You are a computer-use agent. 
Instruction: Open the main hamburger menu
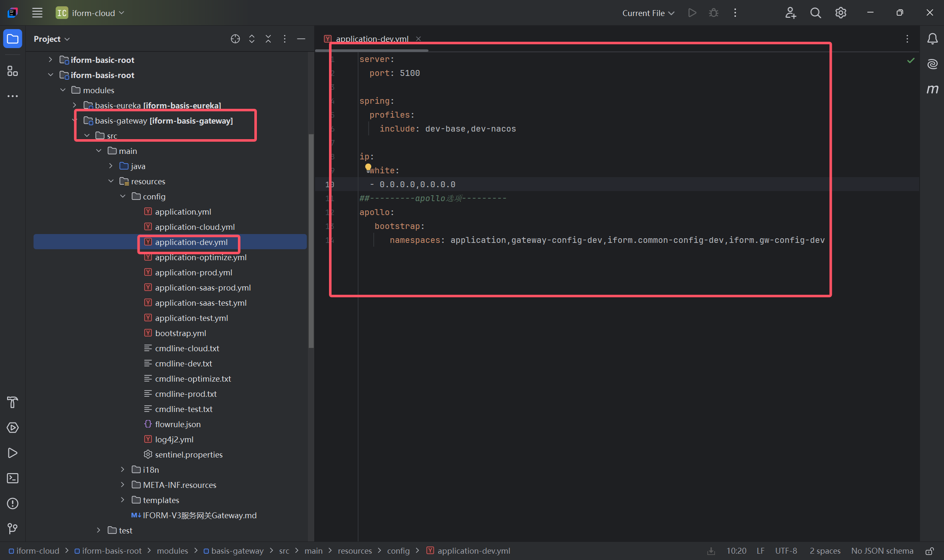pos(37,13)
